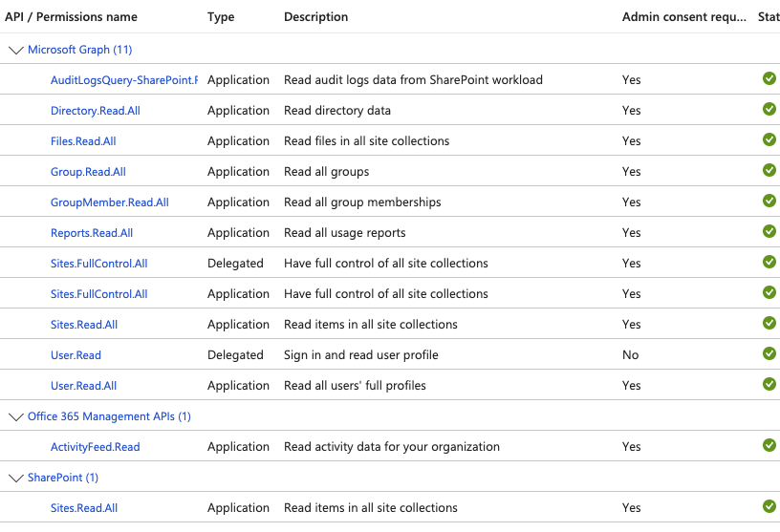This screenshot has height=532, width=780.
Task: Click the Type column header
Action: pyautogui.click(x=221, y=17)
